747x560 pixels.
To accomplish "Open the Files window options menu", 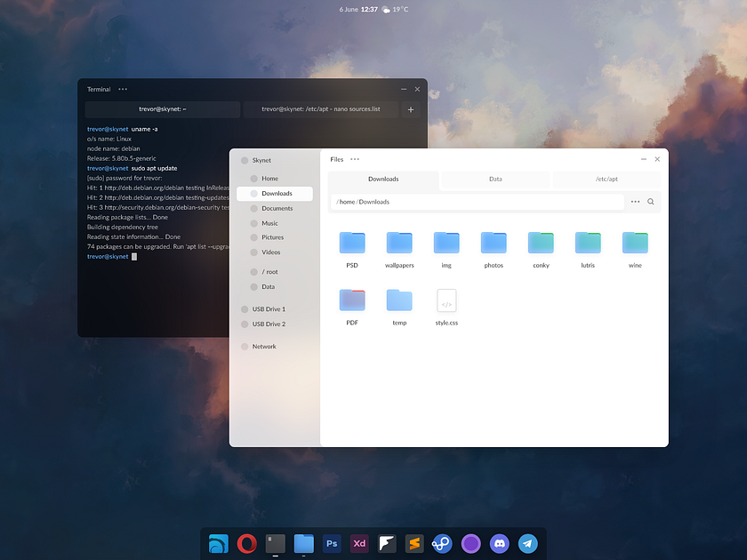I will (x=355, y=159).
